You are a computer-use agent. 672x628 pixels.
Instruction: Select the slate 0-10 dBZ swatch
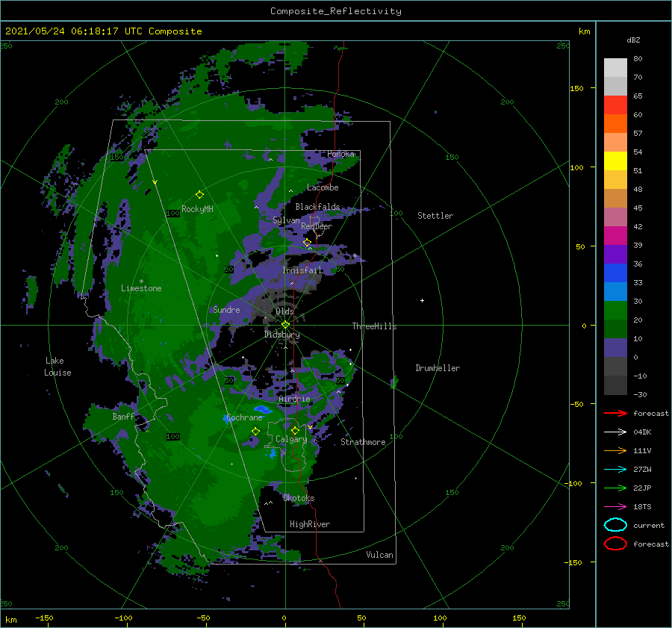coord(615,348)
